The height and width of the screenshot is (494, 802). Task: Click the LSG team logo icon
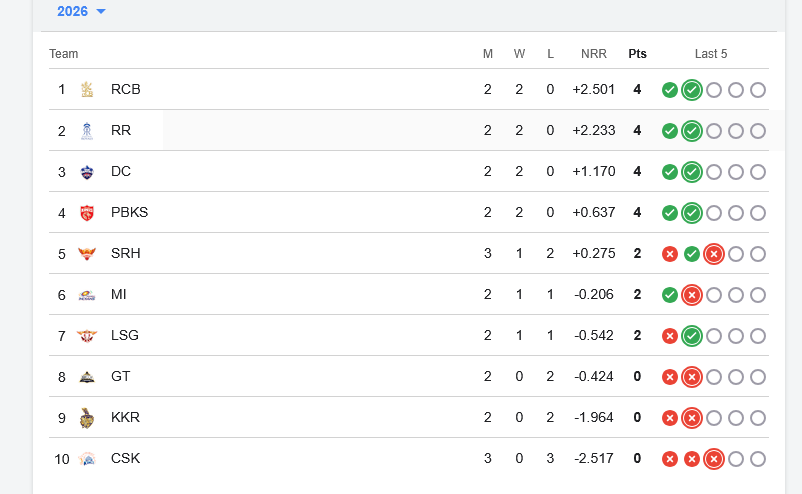(88, 336)
